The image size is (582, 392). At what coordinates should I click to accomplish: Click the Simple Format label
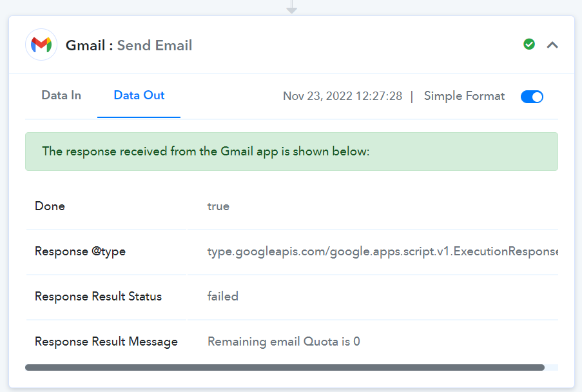(x=464, y=96)
